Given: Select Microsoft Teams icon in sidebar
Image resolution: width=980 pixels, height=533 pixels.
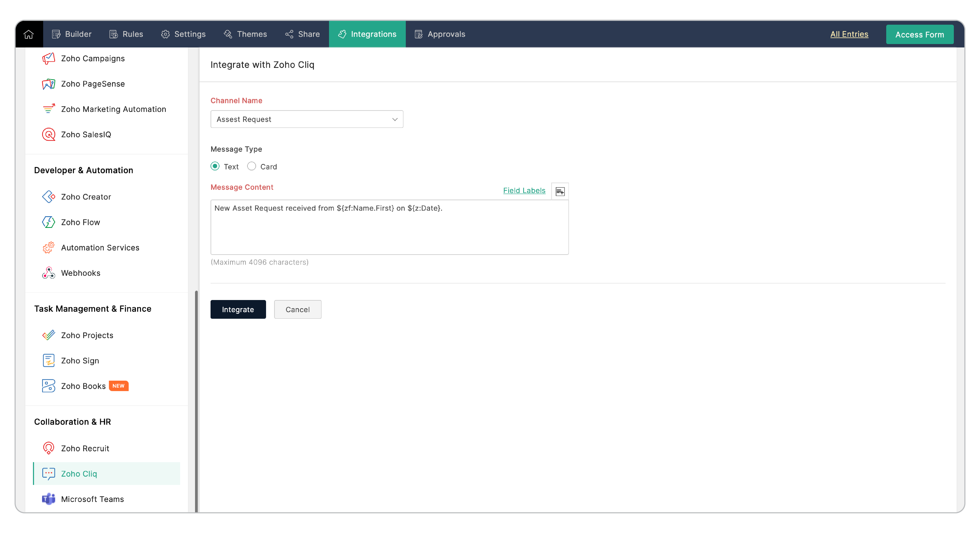Looking at the screenshot, I should (x=48, y=499).
